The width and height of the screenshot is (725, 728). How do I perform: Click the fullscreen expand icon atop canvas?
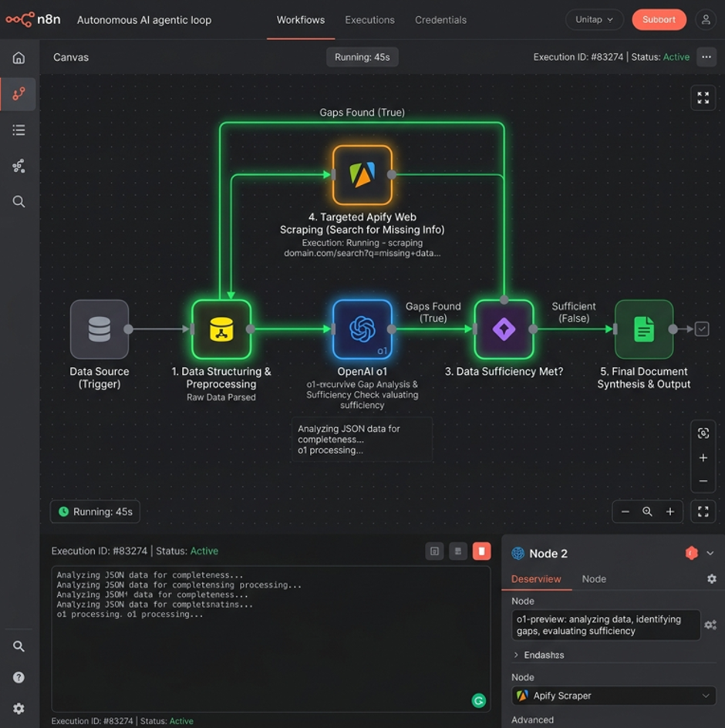coord(703,98)
